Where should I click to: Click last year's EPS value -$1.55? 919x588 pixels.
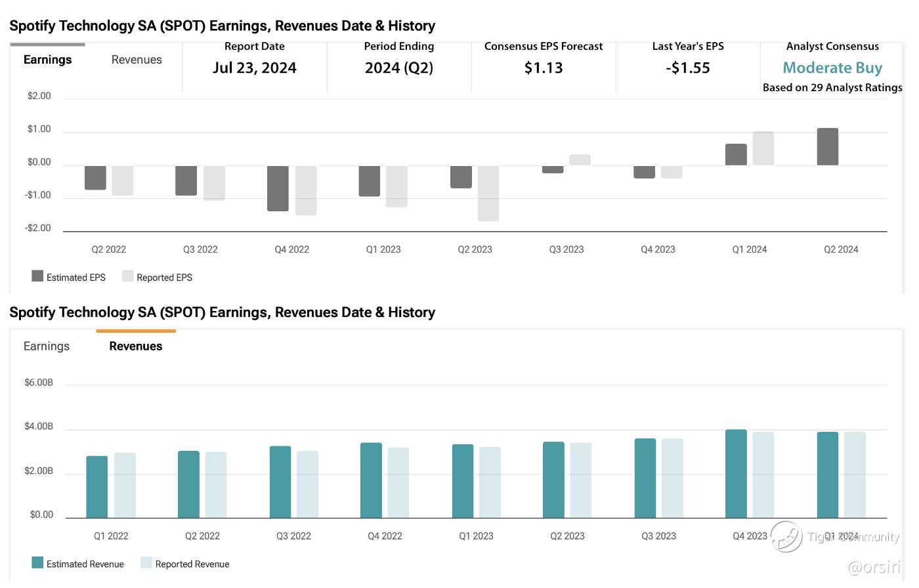[x=688, y=68]
